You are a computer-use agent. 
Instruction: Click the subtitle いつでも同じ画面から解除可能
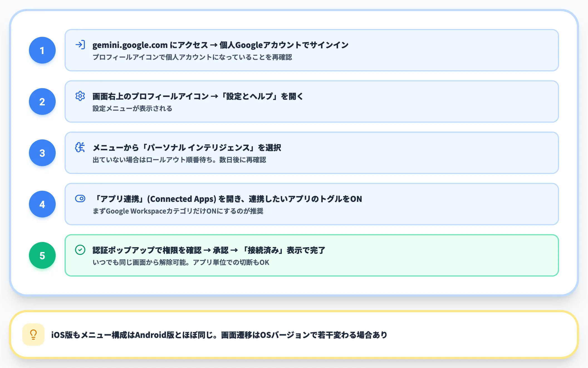click(x=181, y=262)
